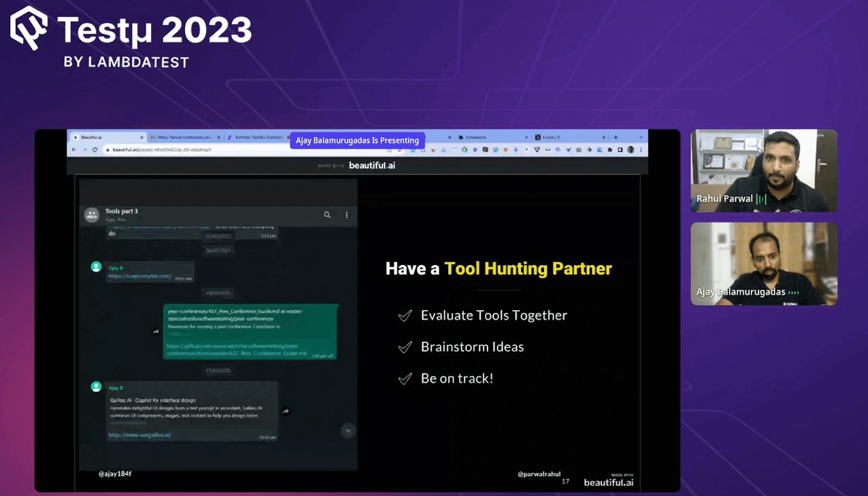Screen dimensions: 868x496
Task: Click the scroll-to-bottom chevron in the chat
Action: [x=348, y=431]
